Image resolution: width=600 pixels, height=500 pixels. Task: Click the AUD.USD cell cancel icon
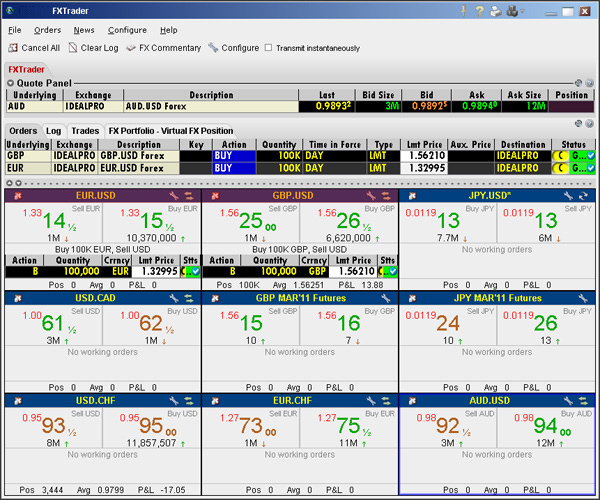point(412,401)
